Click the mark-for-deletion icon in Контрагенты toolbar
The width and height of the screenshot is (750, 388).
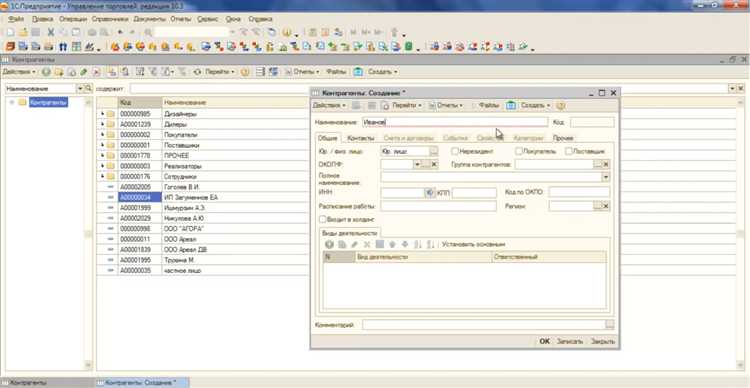coord(96,72)
